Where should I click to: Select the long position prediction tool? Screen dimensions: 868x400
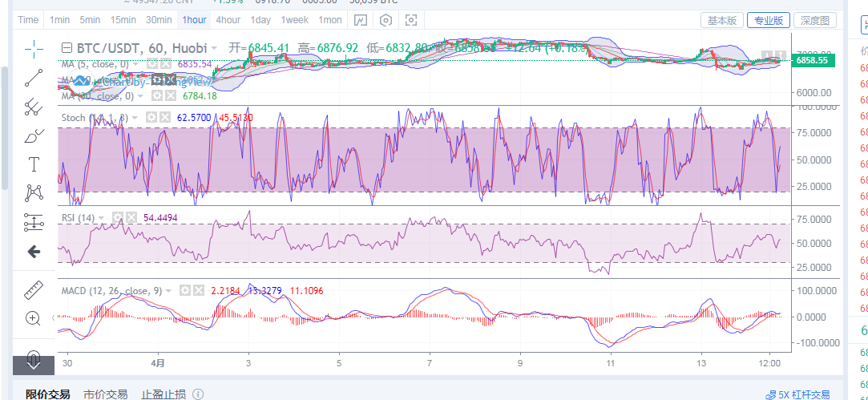click(34, 222)
